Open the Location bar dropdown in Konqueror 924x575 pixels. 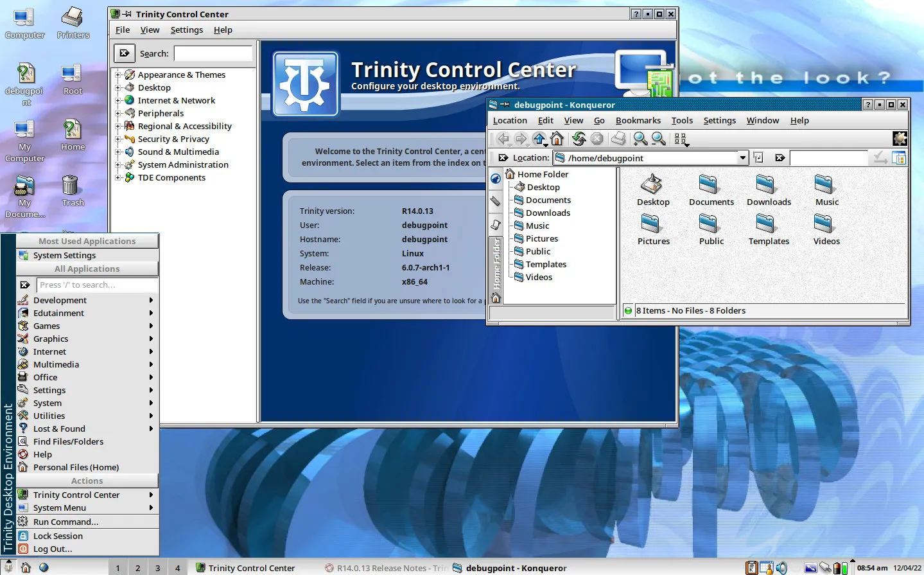742,157
